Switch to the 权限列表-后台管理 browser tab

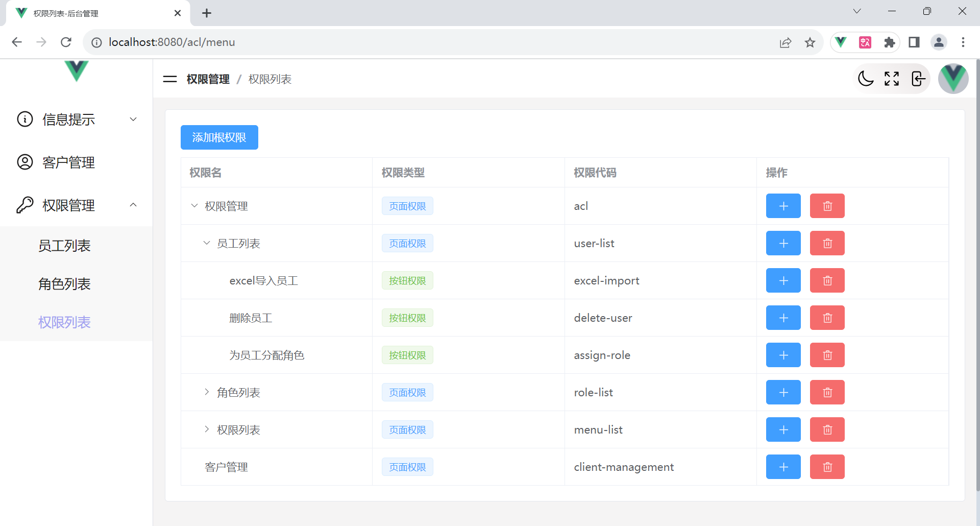click(98, 13)
